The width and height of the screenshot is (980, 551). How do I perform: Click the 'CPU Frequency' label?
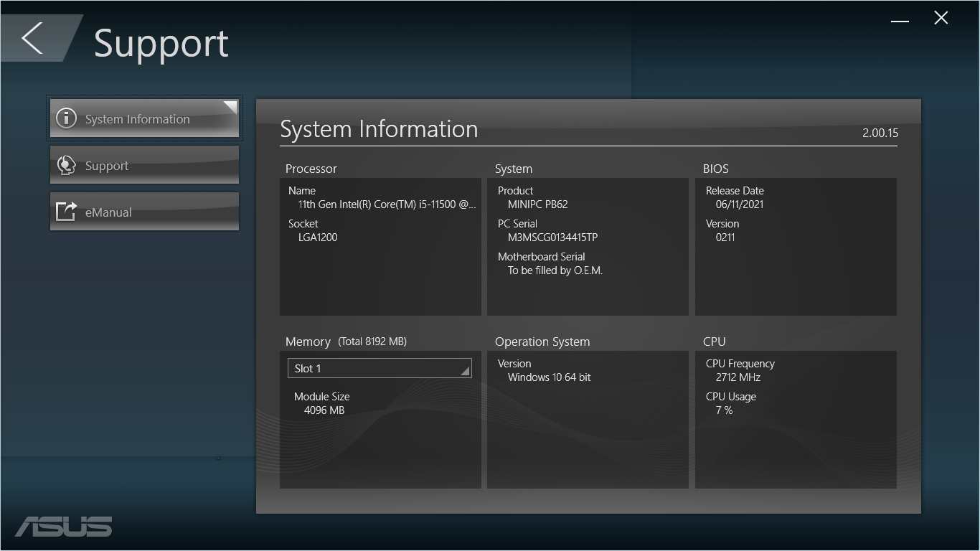pos(740,364)
